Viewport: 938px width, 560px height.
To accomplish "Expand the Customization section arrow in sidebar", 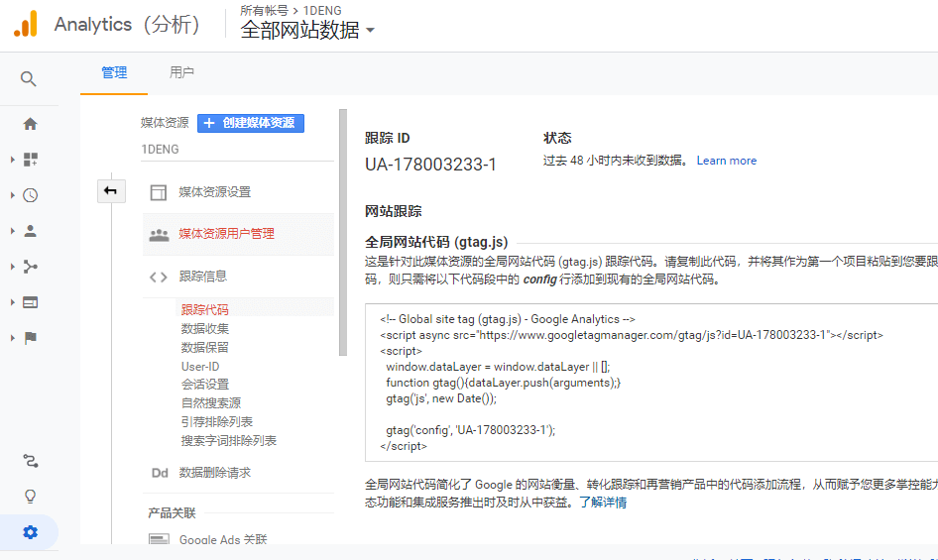I will (12, 160).
